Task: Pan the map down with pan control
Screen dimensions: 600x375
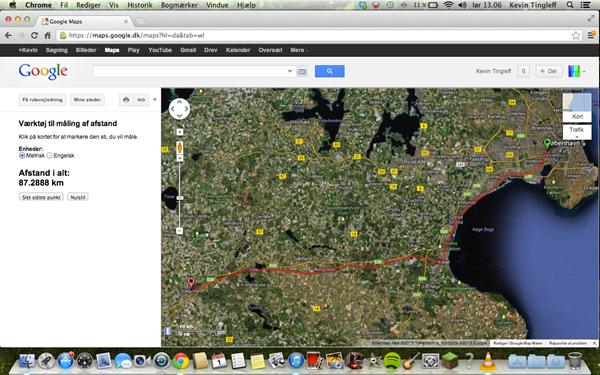Action: 179,115
